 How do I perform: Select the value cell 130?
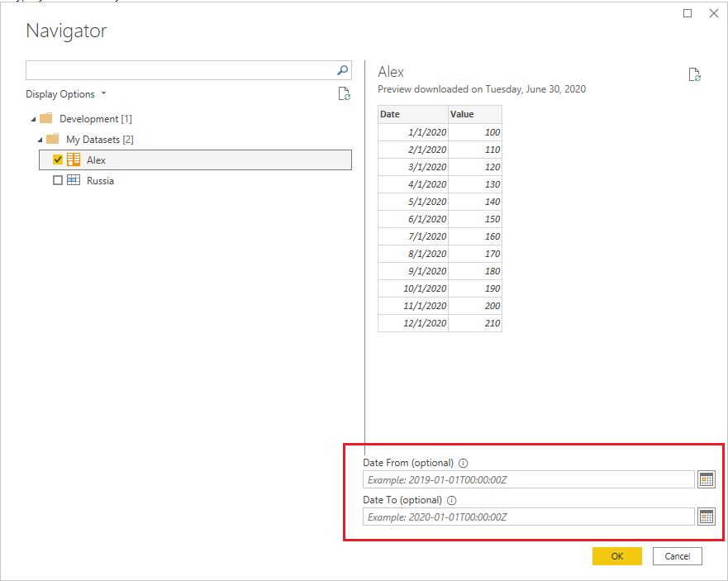pyautogui.click(x=475, y=184)
